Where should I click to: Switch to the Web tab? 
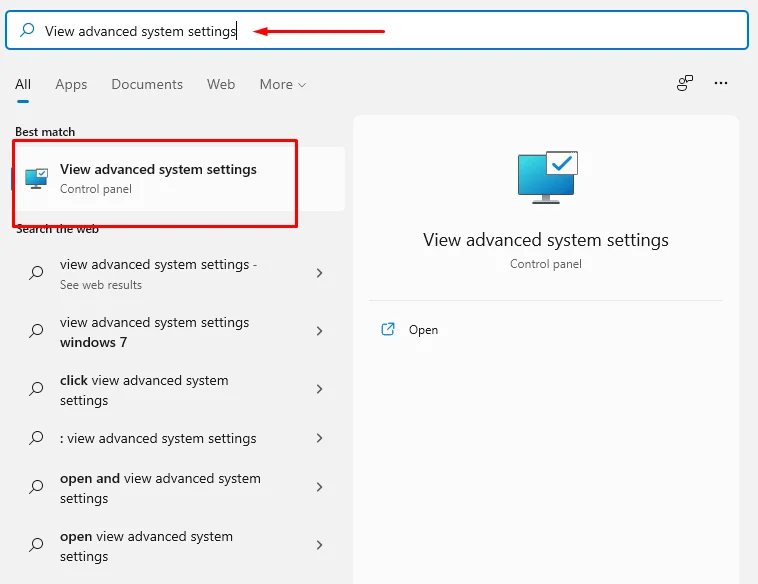pyautogui.click(x=221, y=84)
